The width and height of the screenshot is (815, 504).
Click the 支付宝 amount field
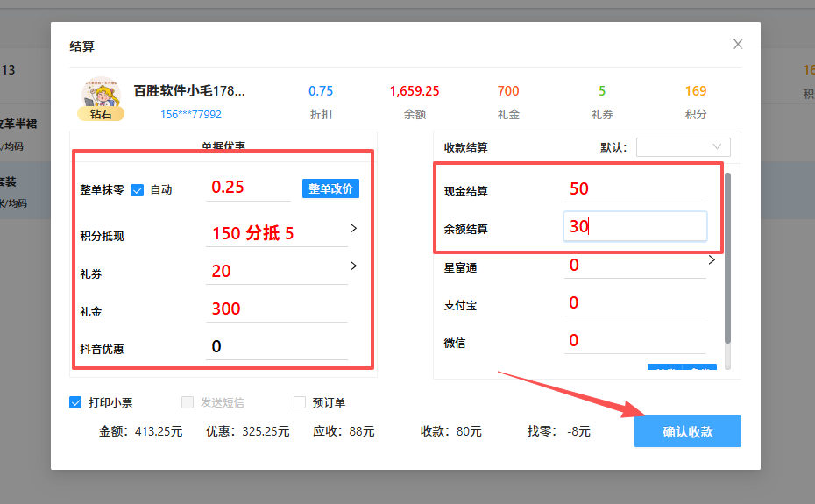click(x=635, y=303)
